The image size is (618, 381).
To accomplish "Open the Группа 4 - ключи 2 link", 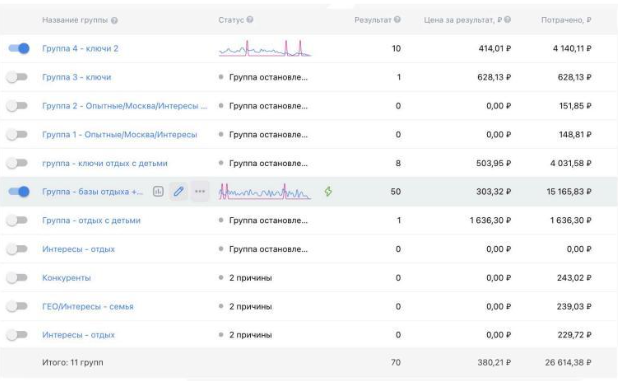I will tap(80, 48).
